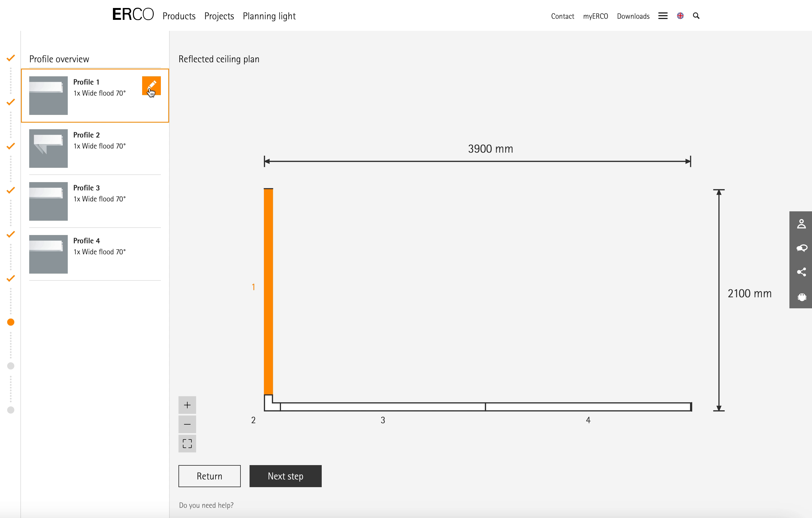Open the search magnifier icon
The image size is (812, 518).
(x=696, y=16)
